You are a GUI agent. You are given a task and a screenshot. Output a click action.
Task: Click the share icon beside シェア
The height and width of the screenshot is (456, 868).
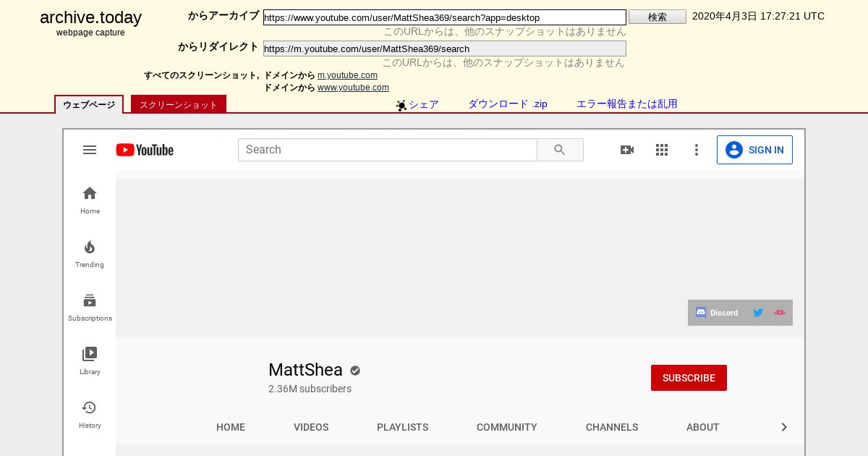pyautogui.click(x=401, y=105)
